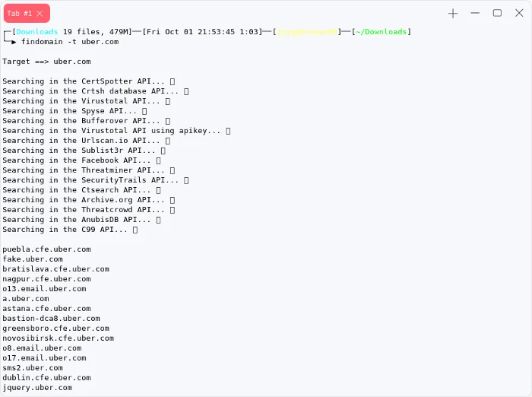Close the terminal window
532x397 pixels.
519,13
